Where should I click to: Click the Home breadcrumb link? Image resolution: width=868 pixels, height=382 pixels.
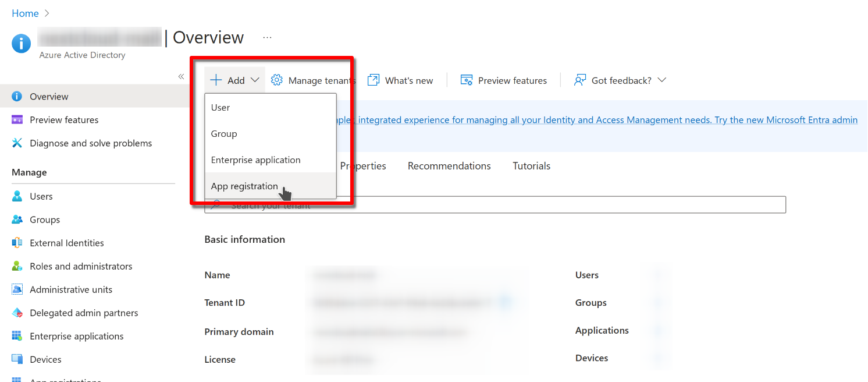tap(25, 13)
